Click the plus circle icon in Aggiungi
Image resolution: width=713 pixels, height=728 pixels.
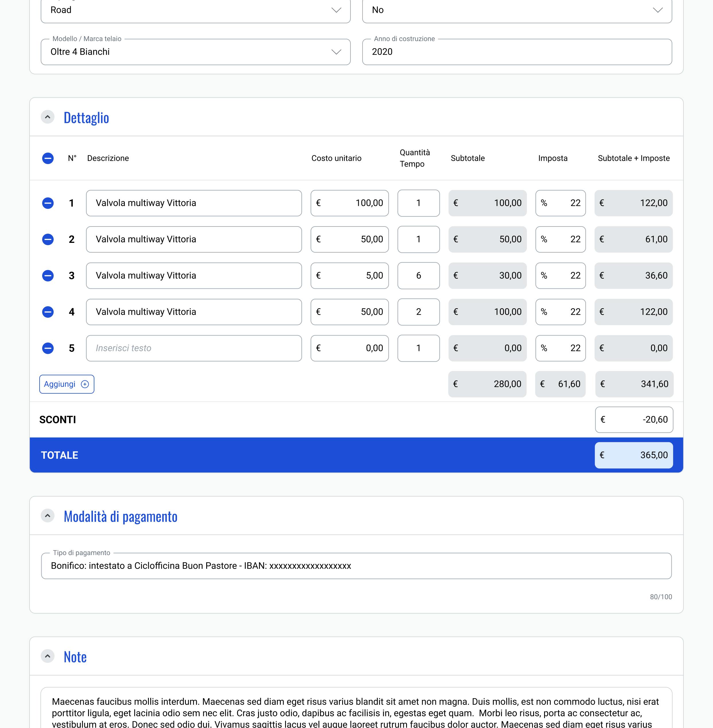coord(85,385)
